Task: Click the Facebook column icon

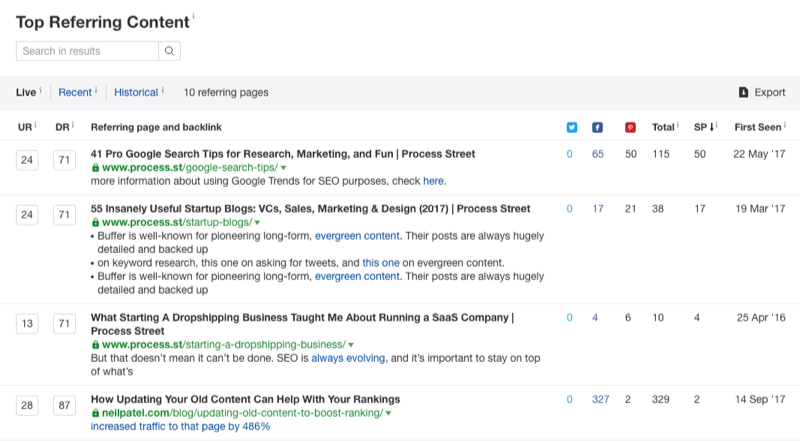Action: coord(597,128)
